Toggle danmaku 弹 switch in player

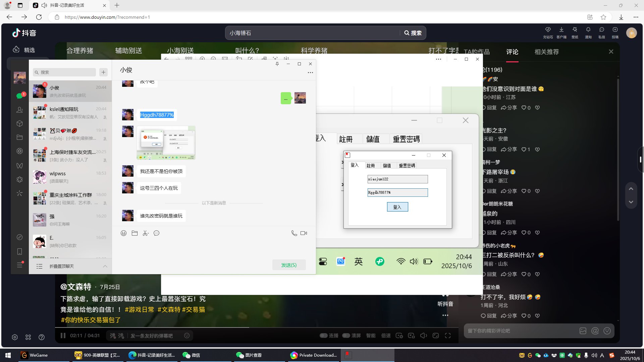coord(113,336)
